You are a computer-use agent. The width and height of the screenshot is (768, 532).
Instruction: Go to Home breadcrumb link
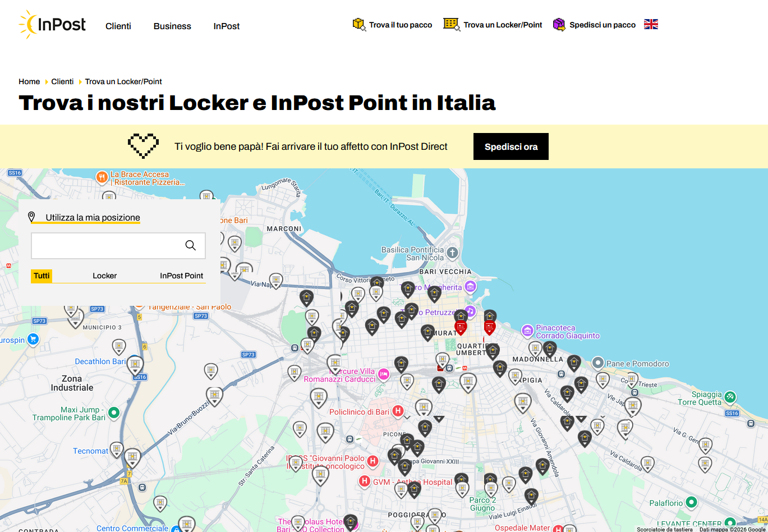coord(29,81)
